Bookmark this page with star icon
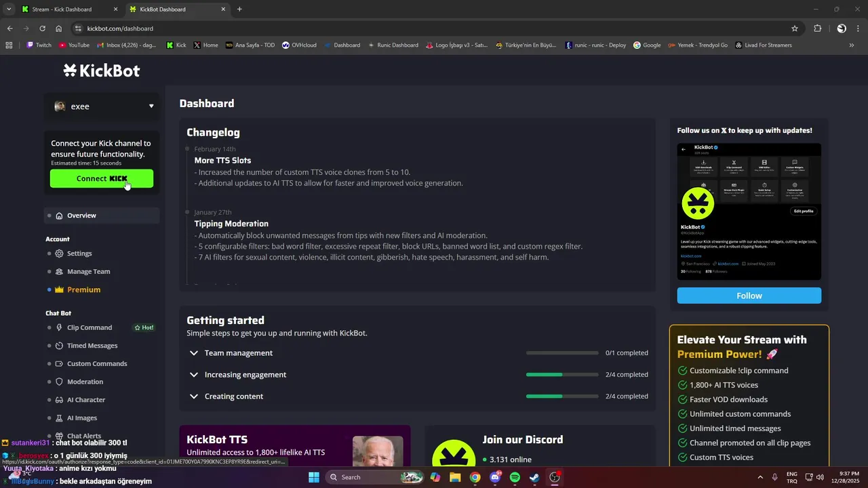Screen dimensions: 868x488 (795, 28)
